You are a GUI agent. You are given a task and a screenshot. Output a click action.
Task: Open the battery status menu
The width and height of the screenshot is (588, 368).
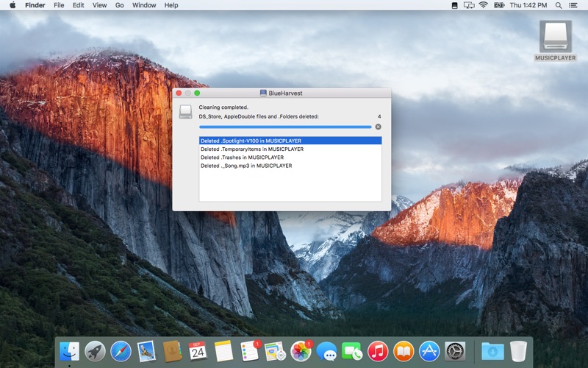[498, 5]
